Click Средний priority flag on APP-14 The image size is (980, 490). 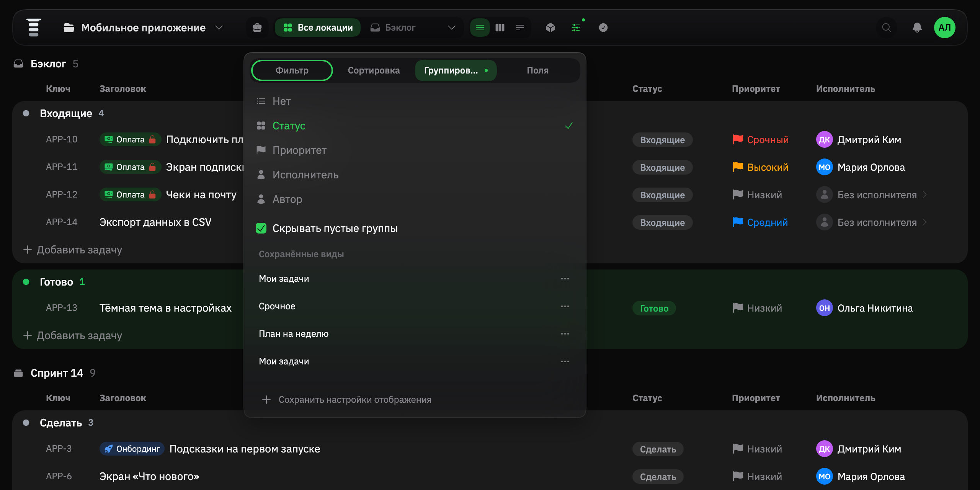(x=760, y=222)
